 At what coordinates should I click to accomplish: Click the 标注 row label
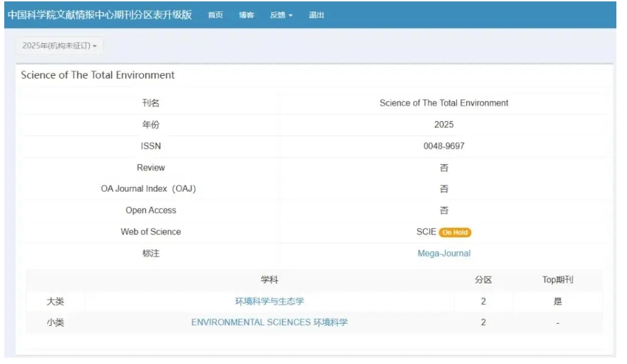pyautogui.click(x=151, y=254)
